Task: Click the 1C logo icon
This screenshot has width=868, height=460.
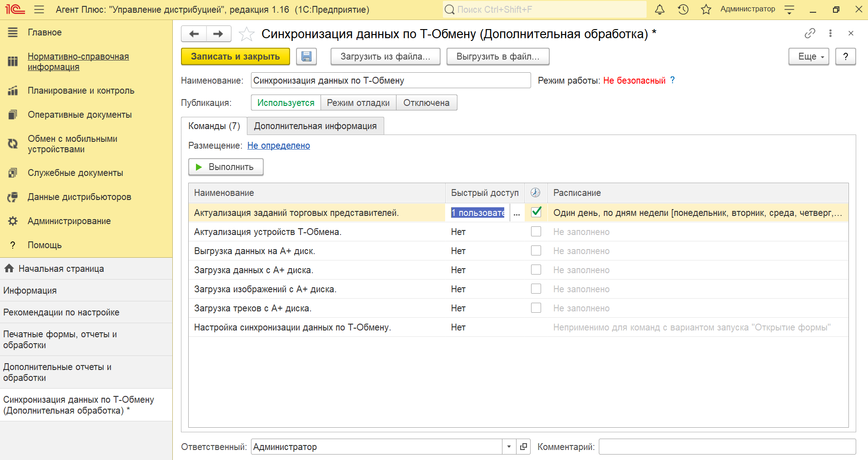Action: pyautogui.click(x=15, y=10)
